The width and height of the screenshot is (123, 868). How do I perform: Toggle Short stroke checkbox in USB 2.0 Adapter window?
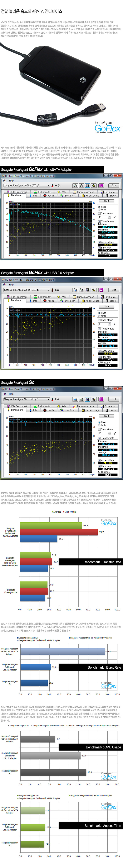click(99, 320)
